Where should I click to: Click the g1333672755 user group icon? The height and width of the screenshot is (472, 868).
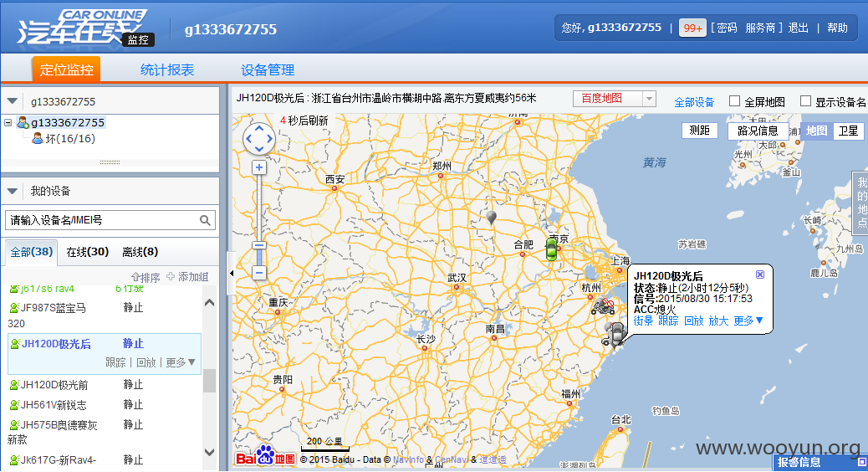[x=23, y=122]
